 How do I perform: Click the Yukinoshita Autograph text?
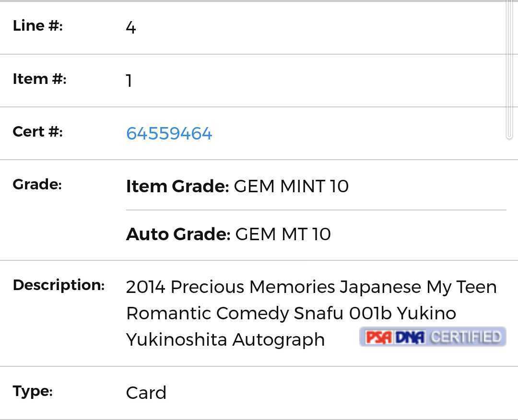click(x=225, y=340)
